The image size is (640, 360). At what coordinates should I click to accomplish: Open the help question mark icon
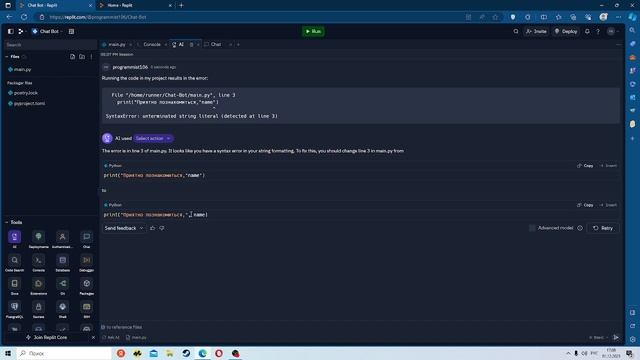(598, 31)
